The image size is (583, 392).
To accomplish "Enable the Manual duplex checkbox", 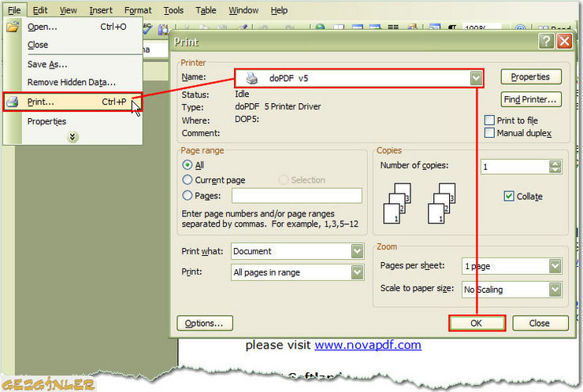I will click(490, 133).
